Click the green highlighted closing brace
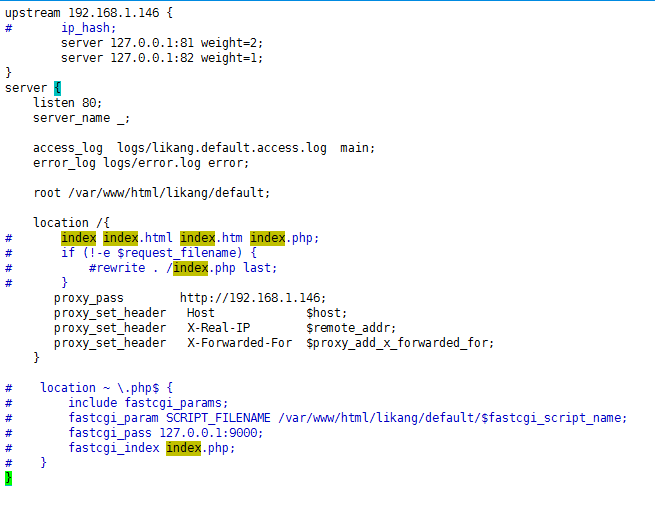Viewport: 655px width, 511px height. coord(8,478)
